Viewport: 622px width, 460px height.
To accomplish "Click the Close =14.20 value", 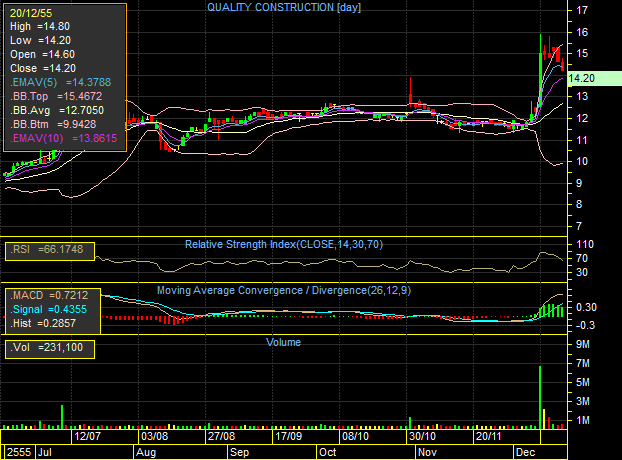I will [x=43, y=68].
